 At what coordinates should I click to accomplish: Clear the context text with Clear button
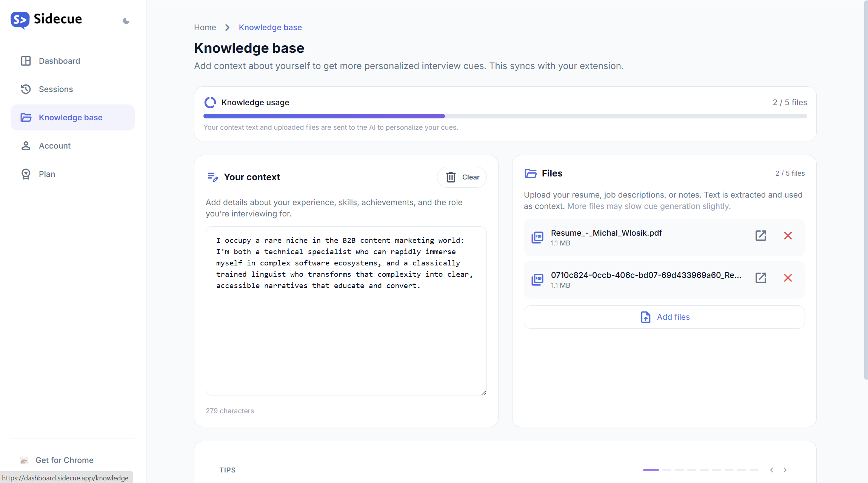coord(462,177)
